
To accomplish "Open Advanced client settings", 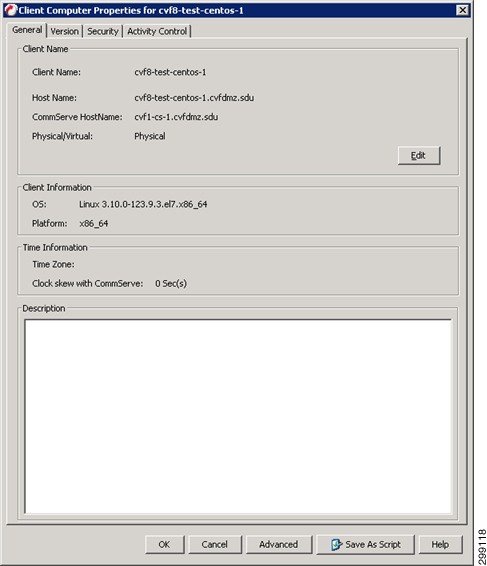I will point(279,544).
